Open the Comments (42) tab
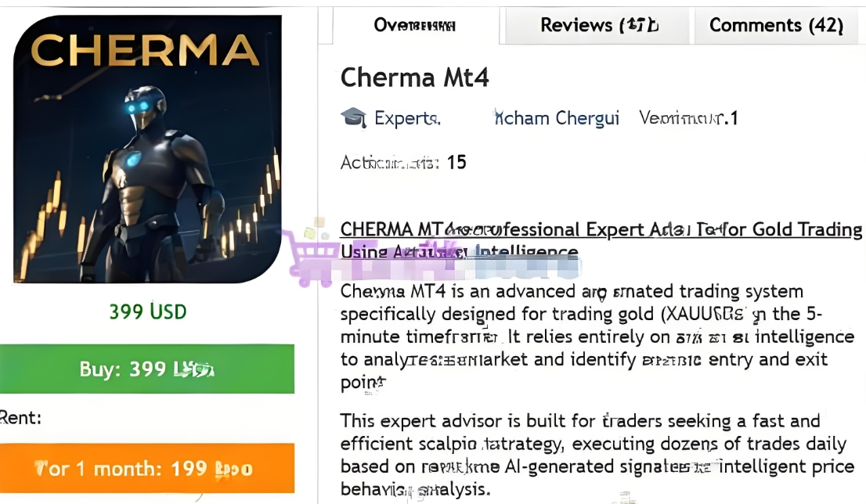This screenshot has height=504, width=866. click(x=776, y=25)
